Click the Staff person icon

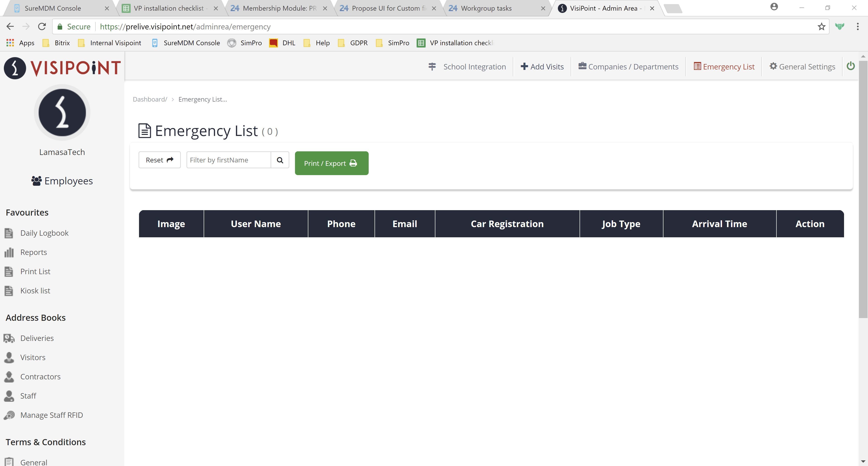pyautogui.click(x=9, y=396)
